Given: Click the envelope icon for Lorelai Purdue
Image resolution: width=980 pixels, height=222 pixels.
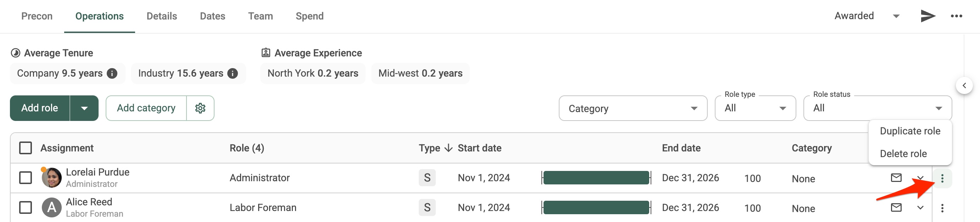Looking at the screenshot, I should click(x=896, y=178).
